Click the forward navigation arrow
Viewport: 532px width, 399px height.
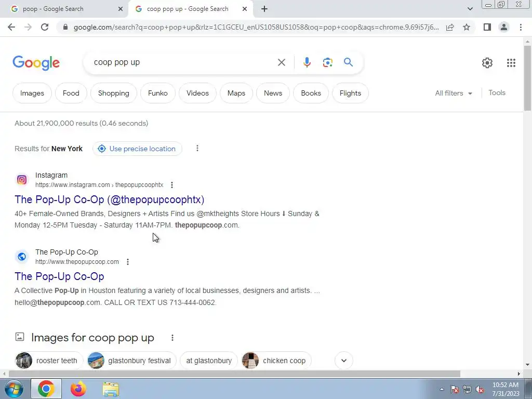(x=28, y=27)
